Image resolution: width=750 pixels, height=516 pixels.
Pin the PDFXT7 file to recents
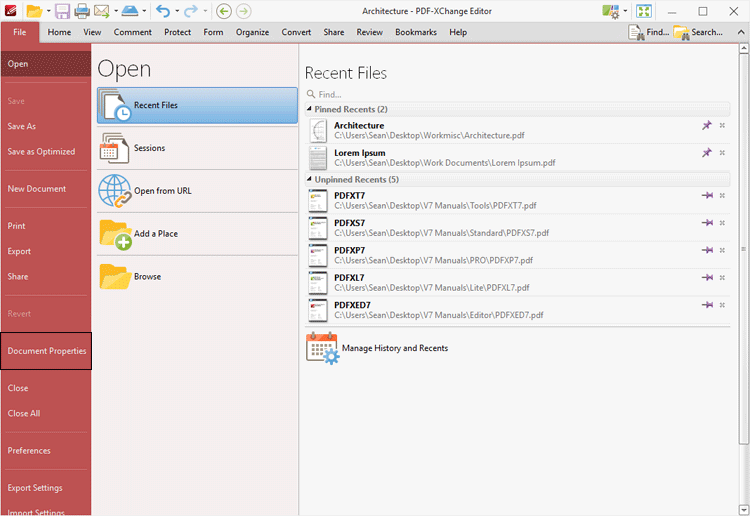707,196
